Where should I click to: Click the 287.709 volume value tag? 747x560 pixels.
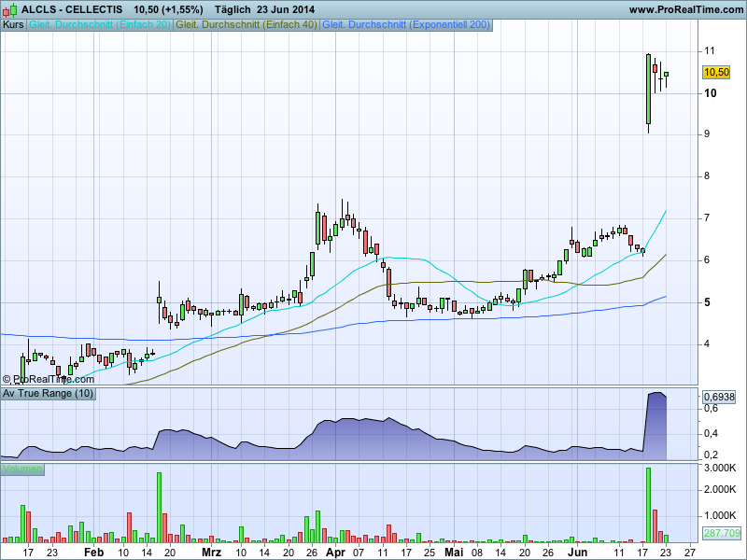(721, 533)
